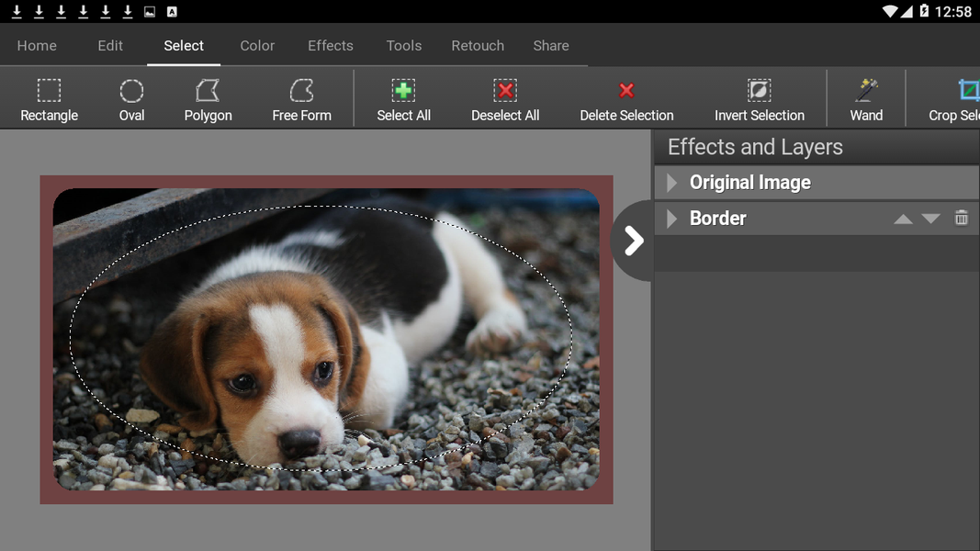Image resolution: width=980 pixels, height=551 pixels.
Task: Click Select All to select everything
Action: (x=403, y=97)
